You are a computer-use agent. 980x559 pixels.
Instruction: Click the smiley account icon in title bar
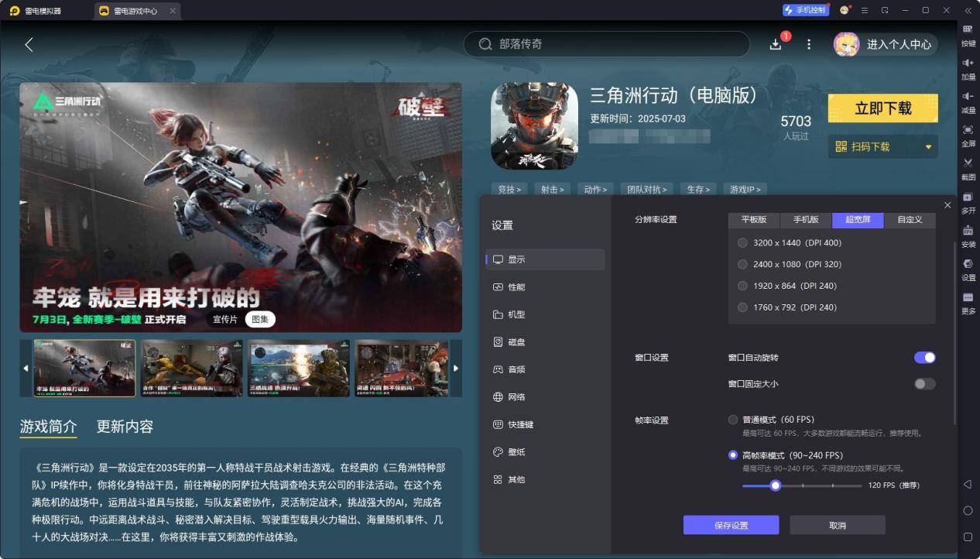point(845,10)
